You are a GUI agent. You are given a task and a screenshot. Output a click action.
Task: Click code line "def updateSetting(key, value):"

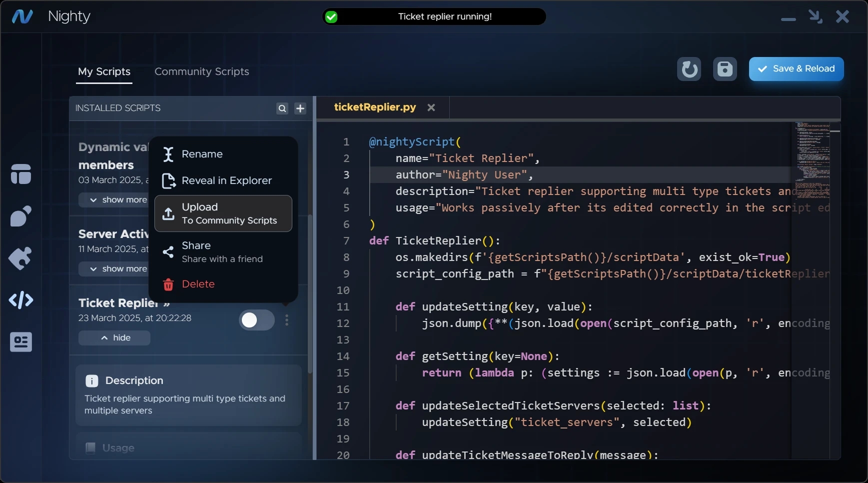pyautogui.click(x=494, y=307)
